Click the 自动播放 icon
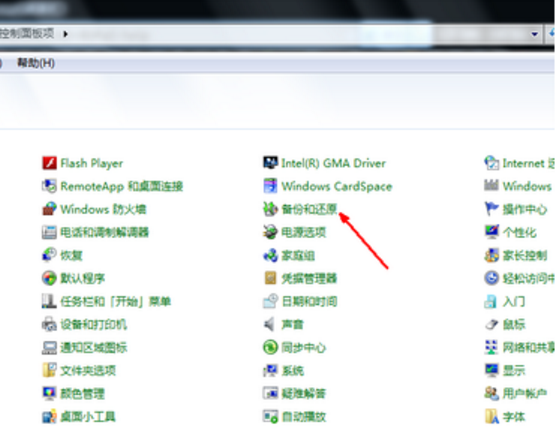The width and height of the screenshot is (557, 436). tap(270, 416)
